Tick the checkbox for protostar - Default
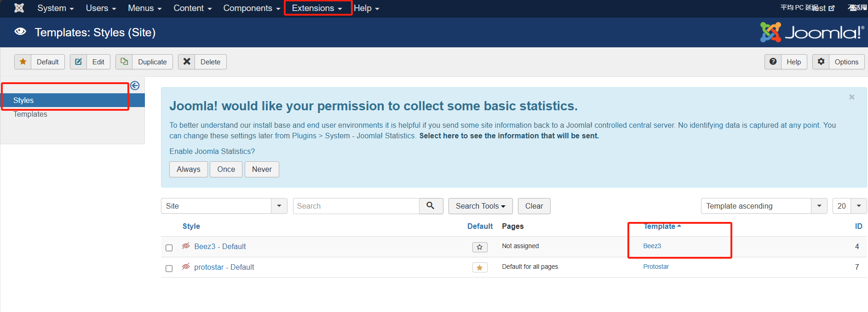 point(169,268)
